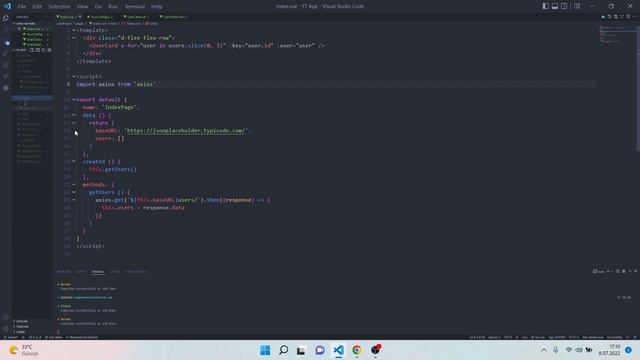
Task: Open the taskbar clock and date
Action: tap(609, 350)
